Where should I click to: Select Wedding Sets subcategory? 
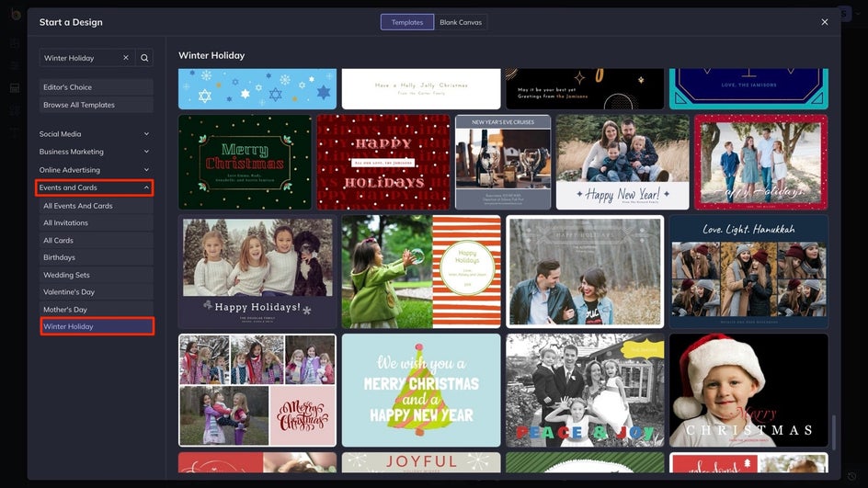coord(97,275)
